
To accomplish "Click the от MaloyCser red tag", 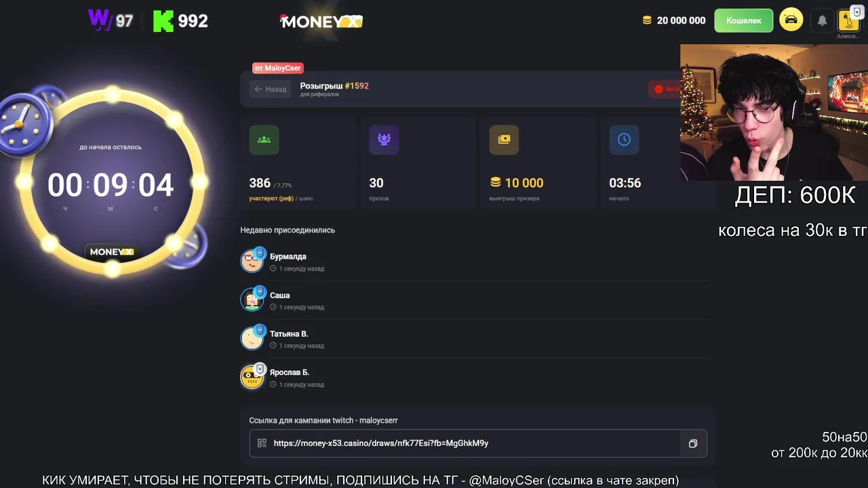I will [277, 68].
